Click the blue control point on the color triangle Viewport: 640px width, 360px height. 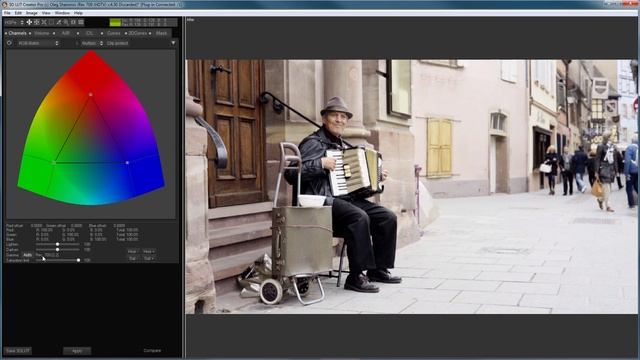tap(127, 162)
